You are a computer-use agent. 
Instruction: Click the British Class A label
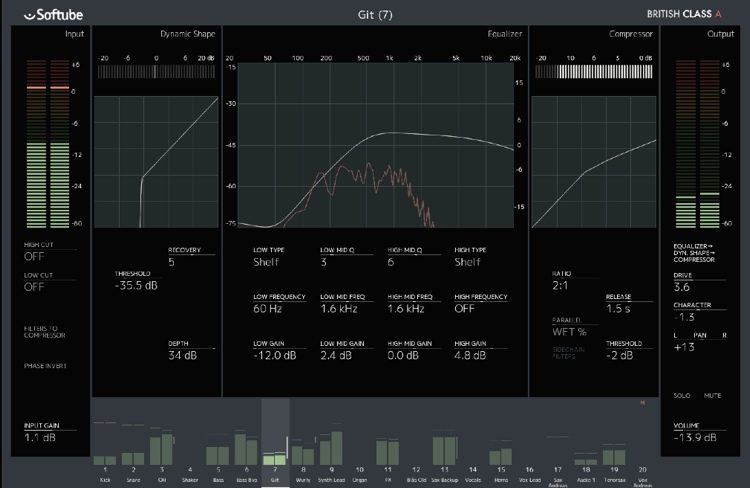[x=684, y=14]
